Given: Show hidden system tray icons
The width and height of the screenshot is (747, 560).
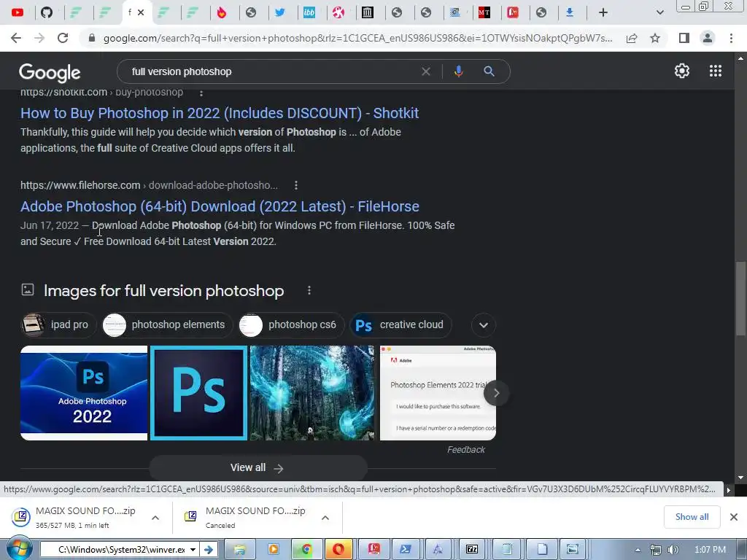Looking at the screenshot, I should [x=638, y=550].
